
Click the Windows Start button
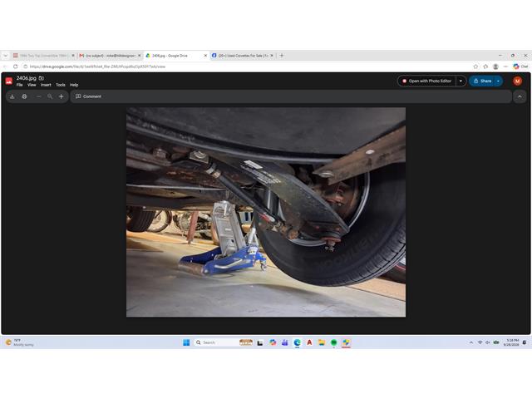(x=186, y=342)
